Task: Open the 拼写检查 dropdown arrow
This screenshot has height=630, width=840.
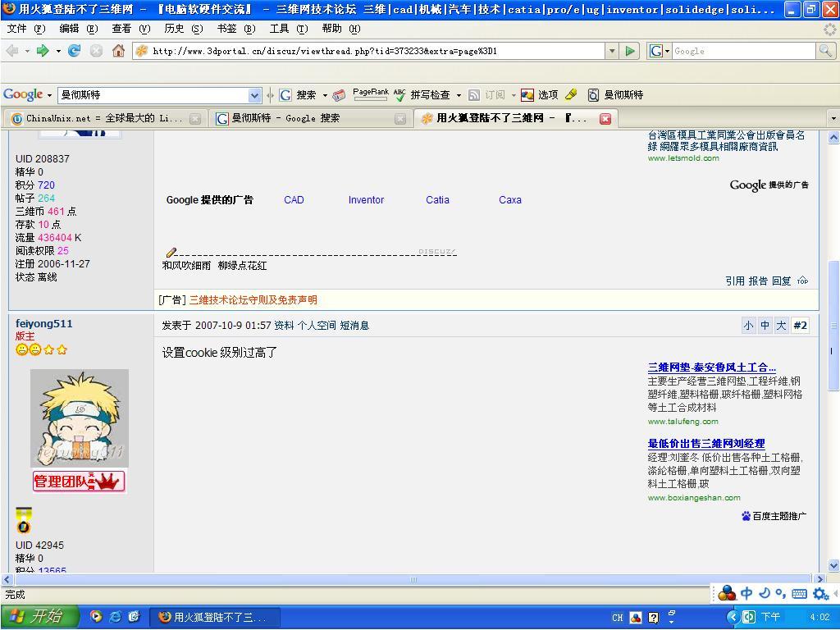Action: click(x=459, y=95)
